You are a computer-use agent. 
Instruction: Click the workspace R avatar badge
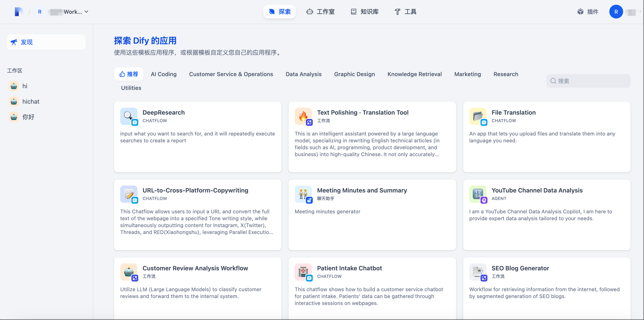pyautogui.click(x=39, y=12)
